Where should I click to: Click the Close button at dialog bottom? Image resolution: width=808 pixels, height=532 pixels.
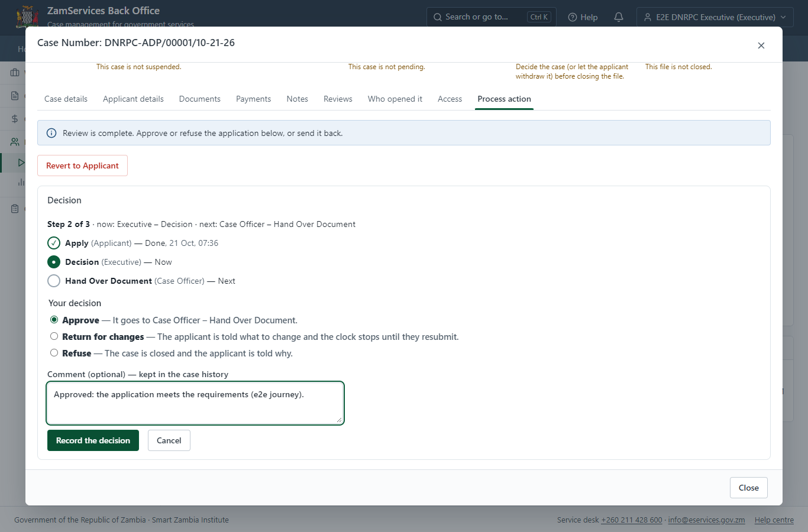749,488
